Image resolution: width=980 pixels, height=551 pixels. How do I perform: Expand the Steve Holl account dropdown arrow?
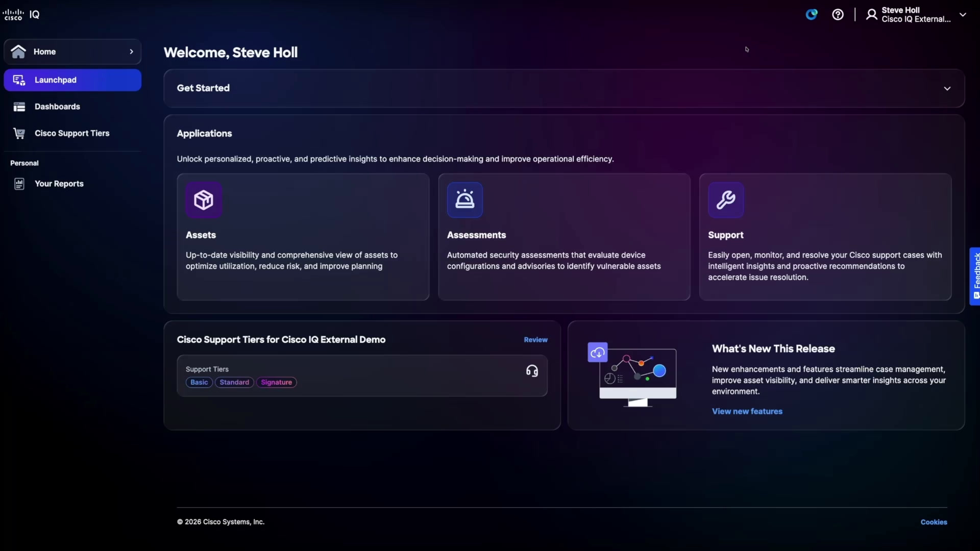tap(963, 15)
